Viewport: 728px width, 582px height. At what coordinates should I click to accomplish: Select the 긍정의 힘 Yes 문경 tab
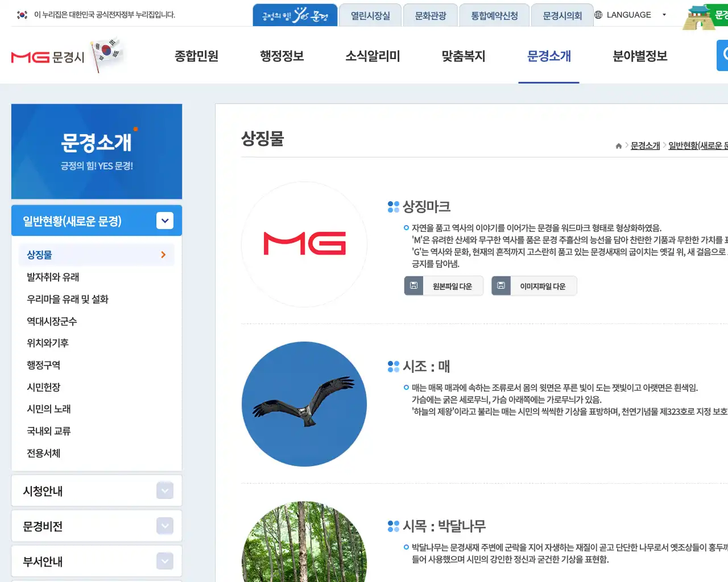coord(295,15)
